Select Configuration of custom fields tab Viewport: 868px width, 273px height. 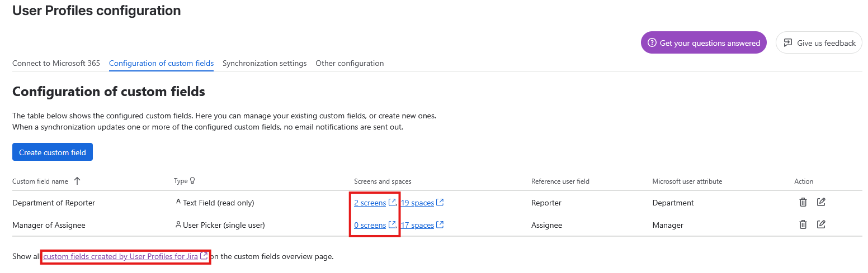point(161,63)
